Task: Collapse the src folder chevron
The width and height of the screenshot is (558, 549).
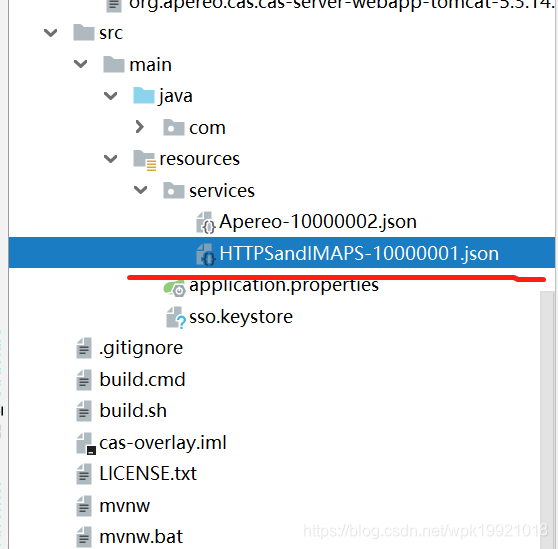Action: coord(51,33)
